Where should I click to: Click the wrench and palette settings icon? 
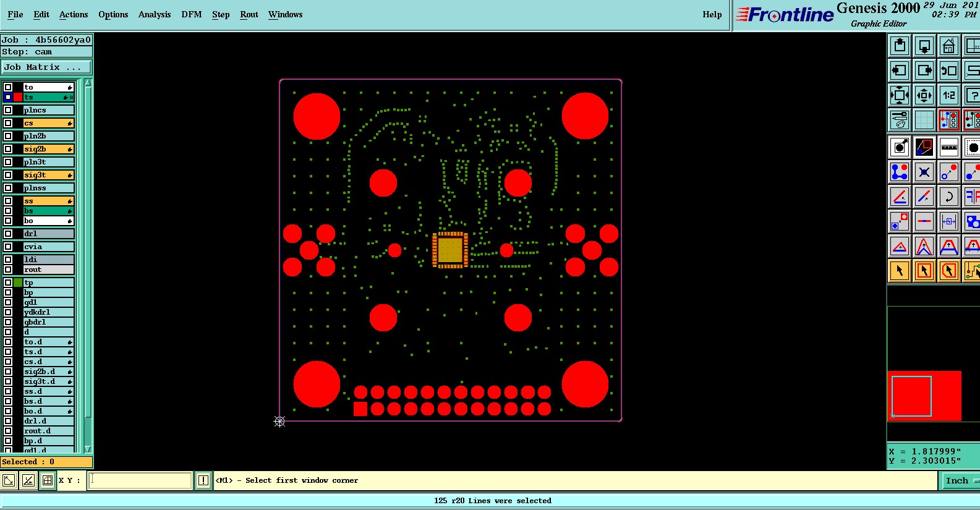pos(900,120)
